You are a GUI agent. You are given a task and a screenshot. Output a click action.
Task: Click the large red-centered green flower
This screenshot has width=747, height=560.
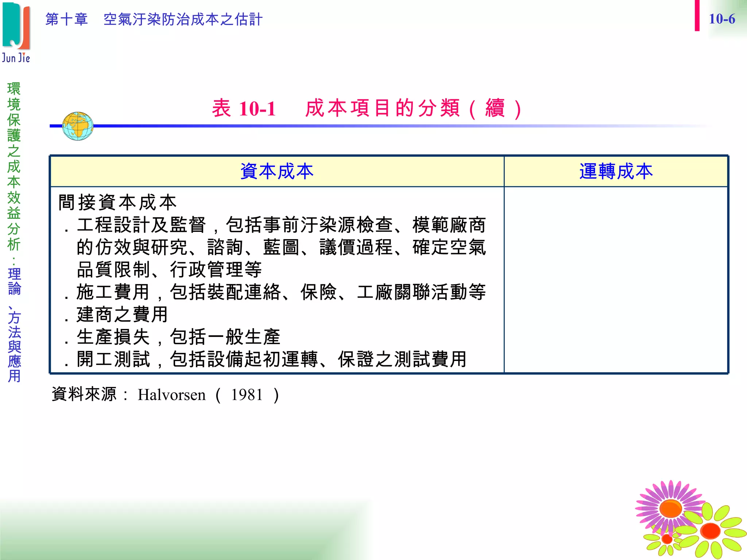[709, 531]
